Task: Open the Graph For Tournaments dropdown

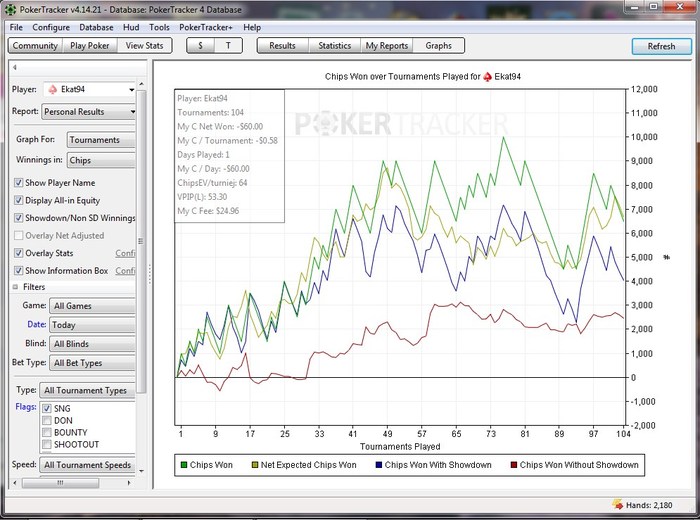Action: pyautogui.click(x=100, y=140)
